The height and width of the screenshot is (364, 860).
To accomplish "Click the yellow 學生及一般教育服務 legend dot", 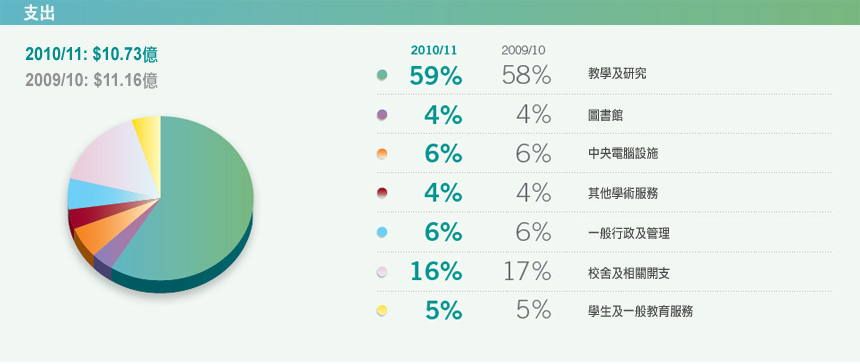I will pyautogui.click(x=382, y=311).
